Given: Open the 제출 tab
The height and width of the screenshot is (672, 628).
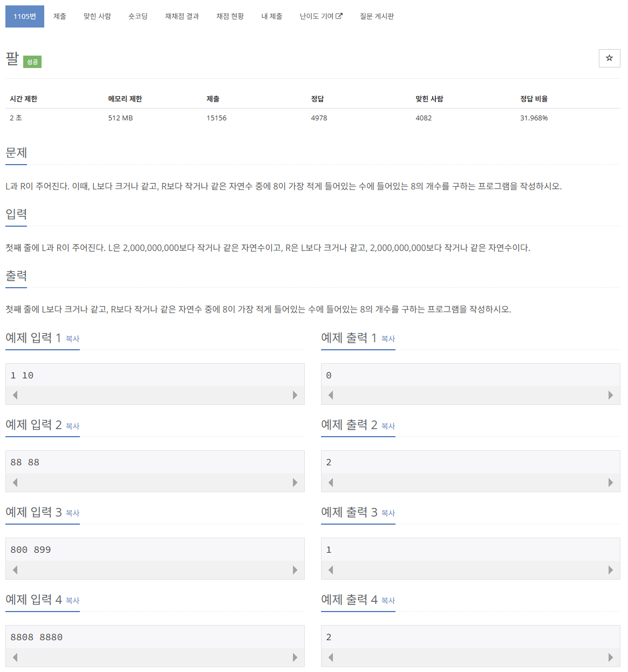Looking at the screenshot, I should point(60,16).
